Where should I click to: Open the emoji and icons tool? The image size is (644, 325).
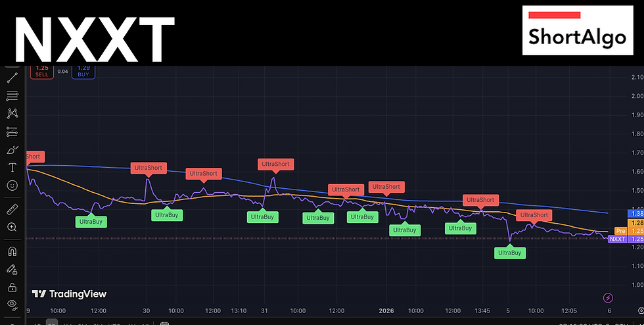12,186
